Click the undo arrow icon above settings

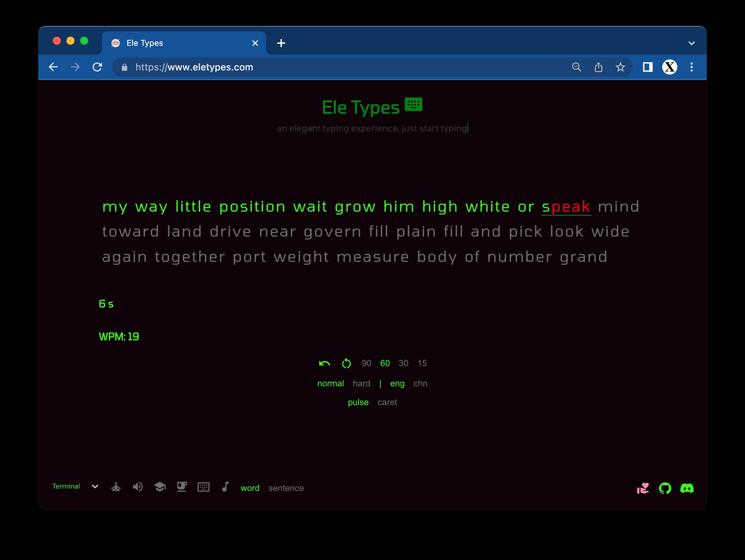324,363
